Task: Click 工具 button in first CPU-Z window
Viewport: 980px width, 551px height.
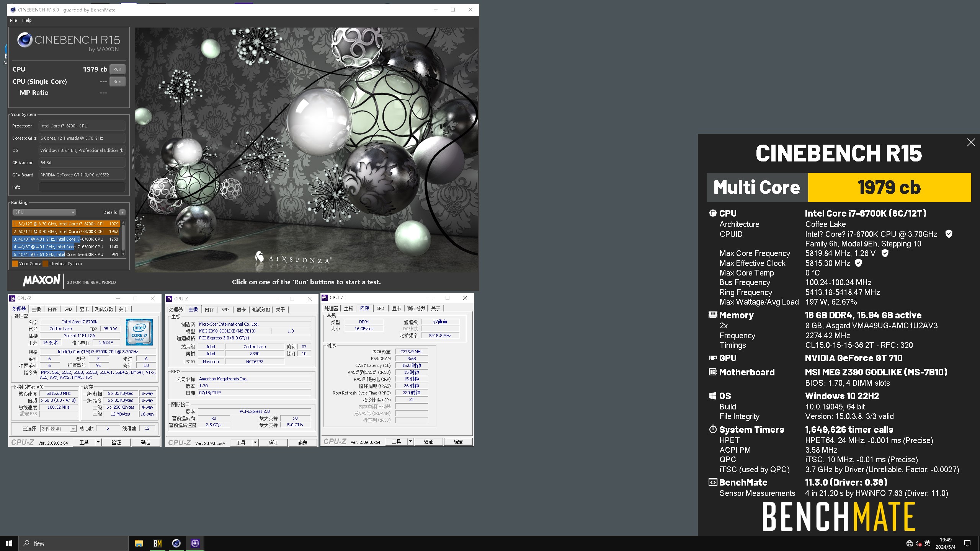Action: 84,442
